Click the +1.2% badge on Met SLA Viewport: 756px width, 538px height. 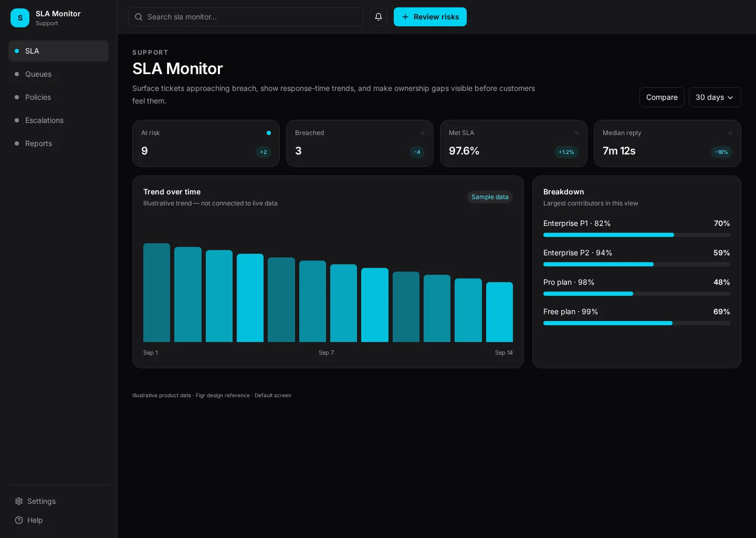tap(566, 152)
